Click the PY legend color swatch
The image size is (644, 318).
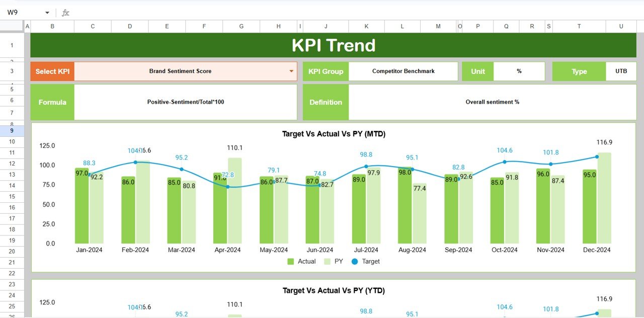[x=327, y=261]
